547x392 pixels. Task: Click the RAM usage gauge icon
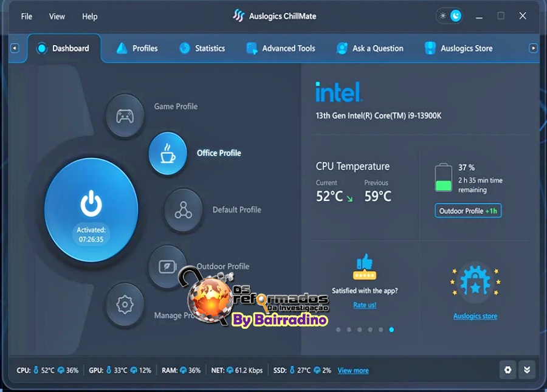[x=183, y=370]
